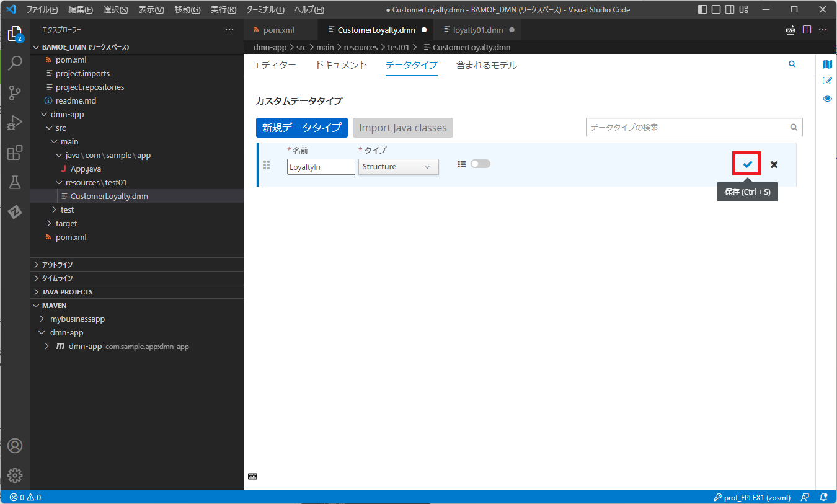Switch to the pom.xml editor tab

[279, 30]
